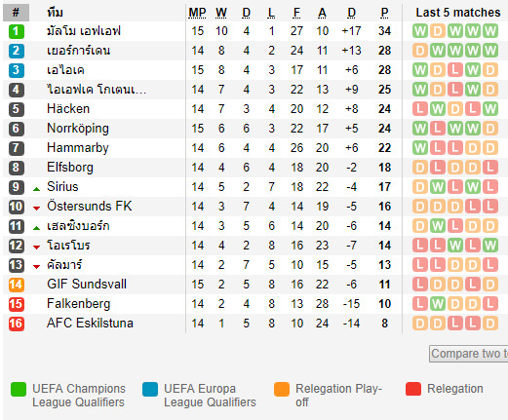Click the red rank 16 position badge
508x420 pixels.
tap(17, 324)
